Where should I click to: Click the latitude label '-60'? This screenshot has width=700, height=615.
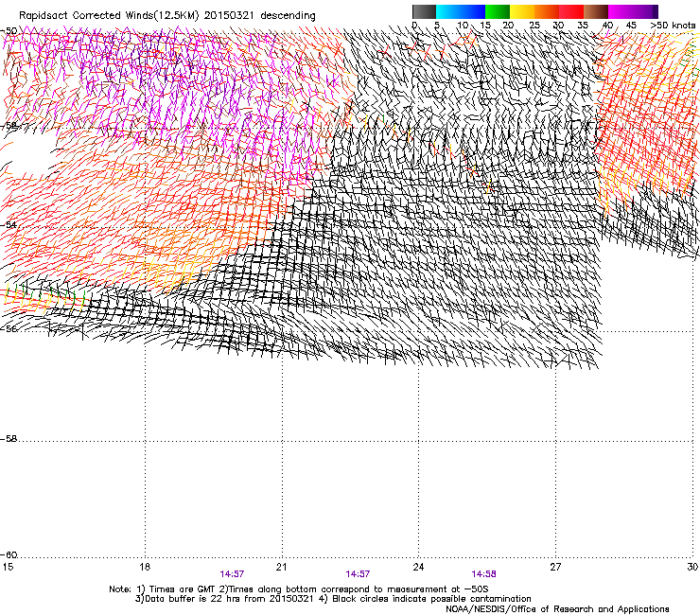pyautogui.click(x=9, y=555)
